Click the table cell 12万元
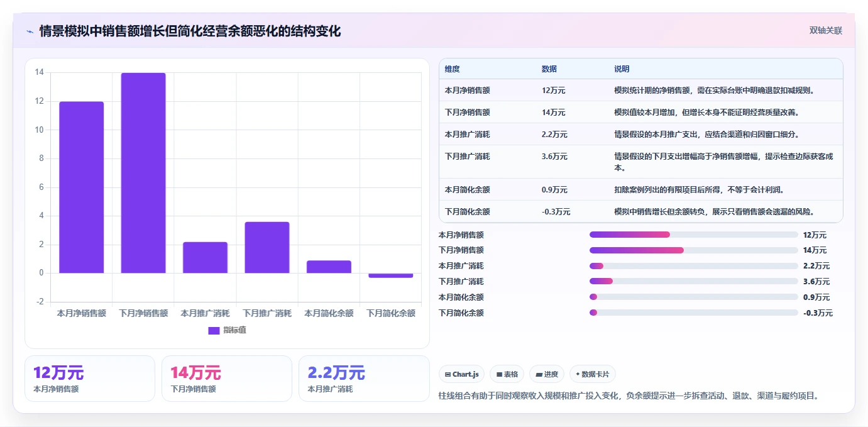868x427 pixels. tap(553, 91)
